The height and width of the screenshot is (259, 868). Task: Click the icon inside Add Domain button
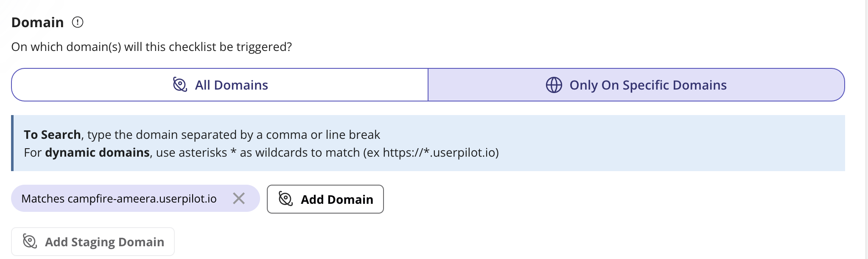[286, 199]
